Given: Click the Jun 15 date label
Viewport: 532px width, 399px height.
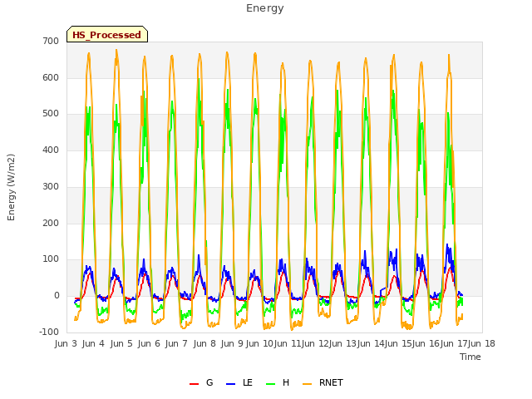Looking at the screenshot, I should (398, 343).
